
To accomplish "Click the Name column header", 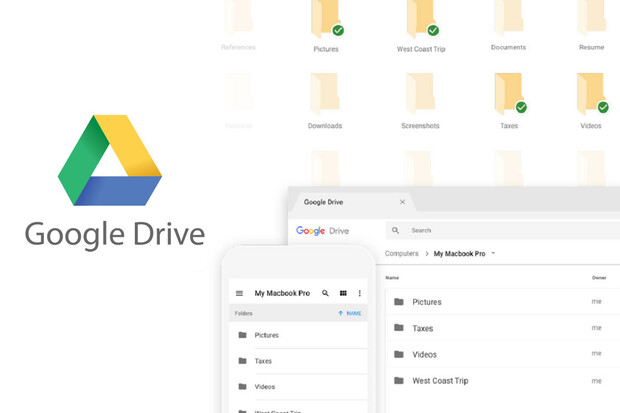I will [392, 278].
